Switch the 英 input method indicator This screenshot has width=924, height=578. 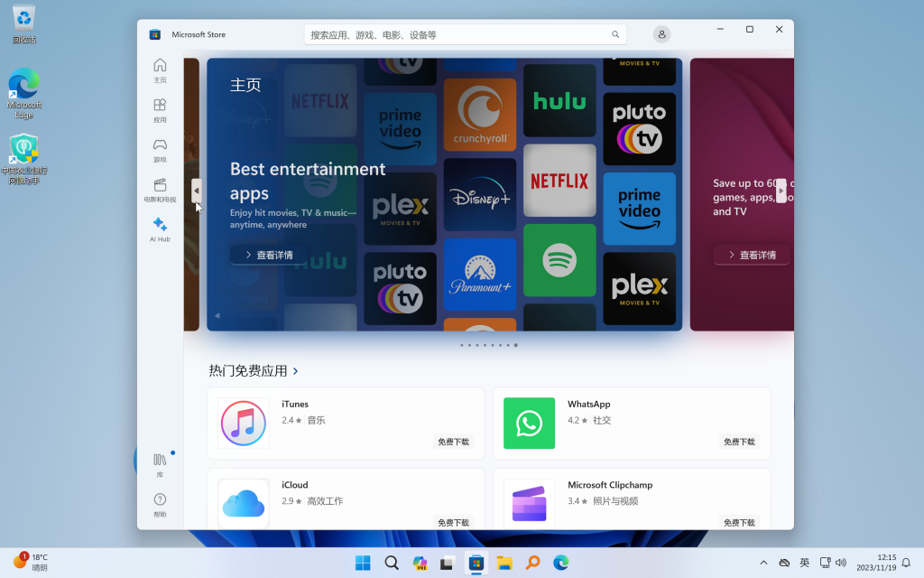pos(804,563)
